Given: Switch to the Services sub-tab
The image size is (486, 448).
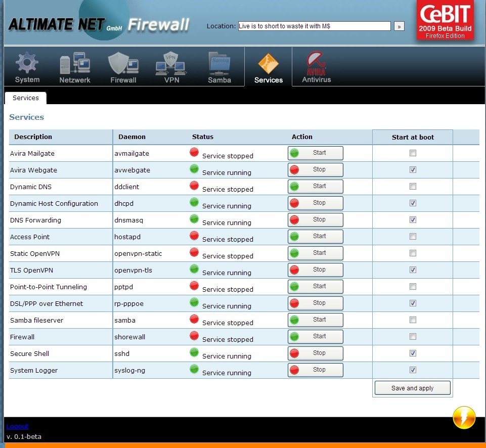Looking at the screenshot, I should coord(26,98).
